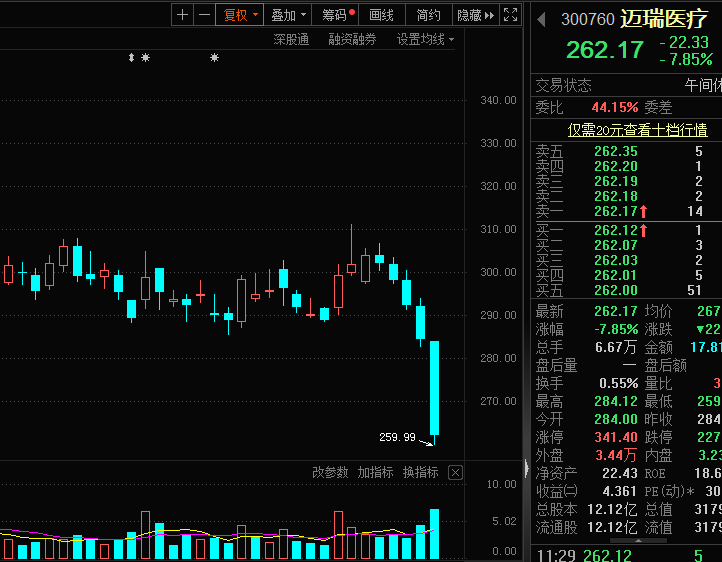Hide the side panel with 隐藏

[475, 15]
